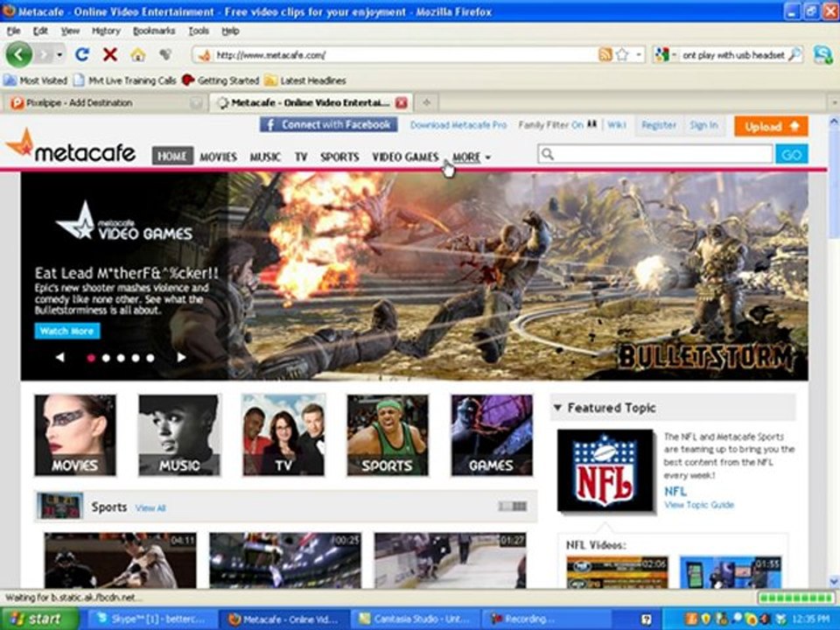Open the History menu
Image resolution: width=840 pixels, height=630 pixels.
pyautogui.click(x=106, y=31)
